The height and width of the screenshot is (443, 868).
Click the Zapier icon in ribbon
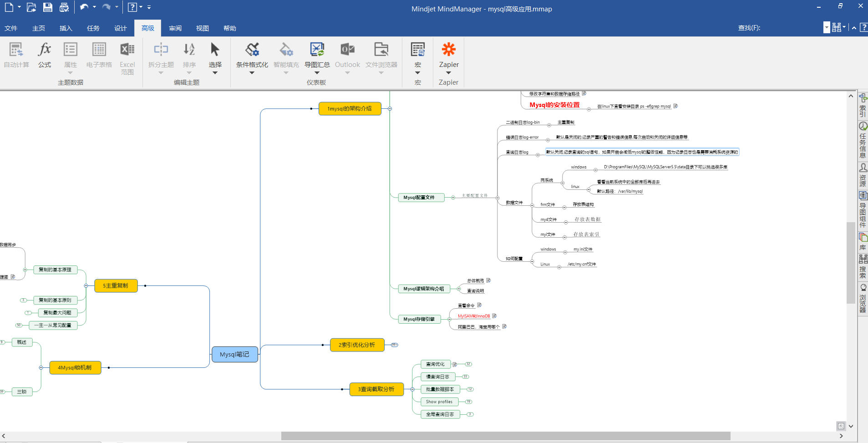pos(448,50)
